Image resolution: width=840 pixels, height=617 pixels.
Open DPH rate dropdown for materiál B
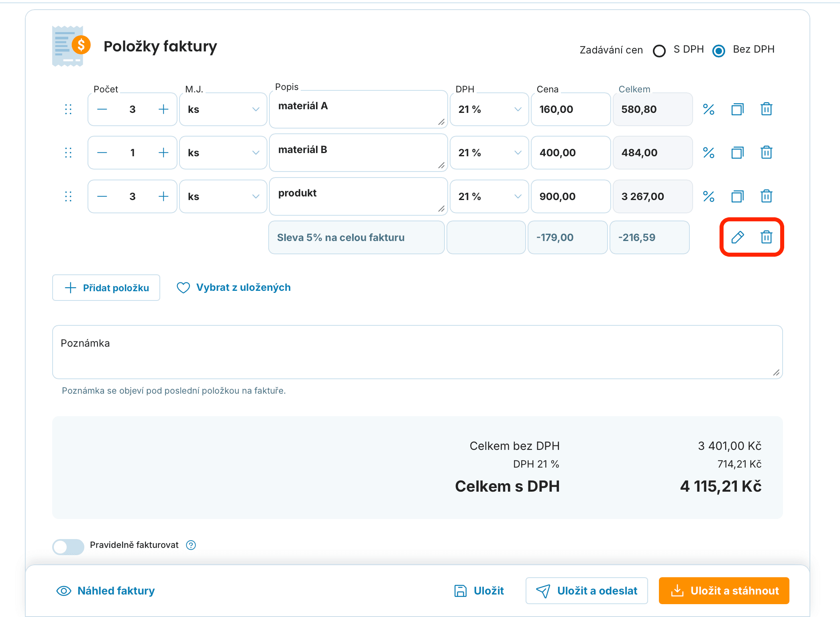pyautogui.click(x=489, y=153)
